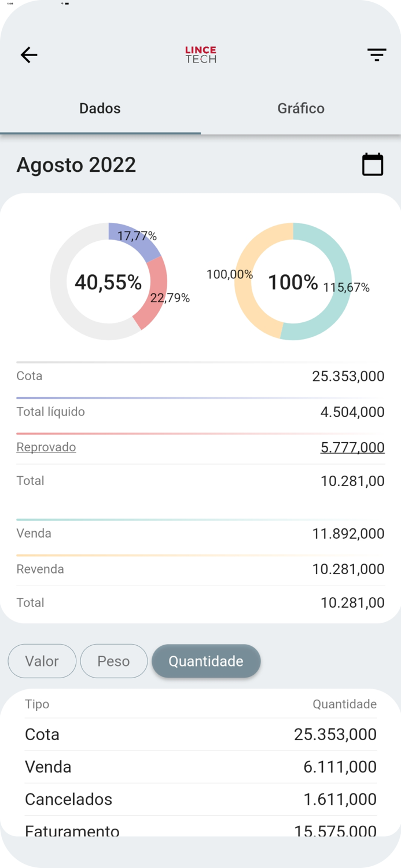Select the Venda row in quantity table
The image size is (401, 868).
click(201, 767)
